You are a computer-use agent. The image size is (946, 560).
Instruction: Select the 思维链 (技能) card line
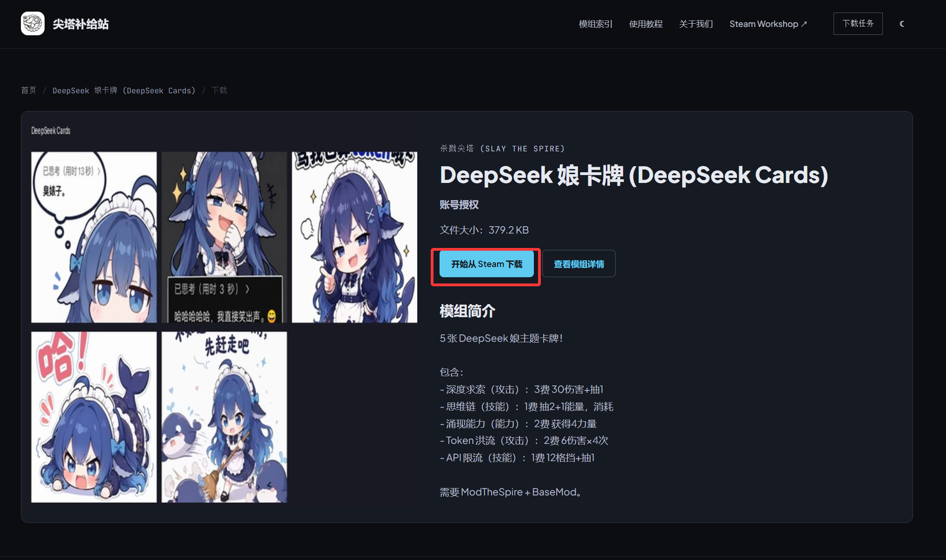pos(526,406)
